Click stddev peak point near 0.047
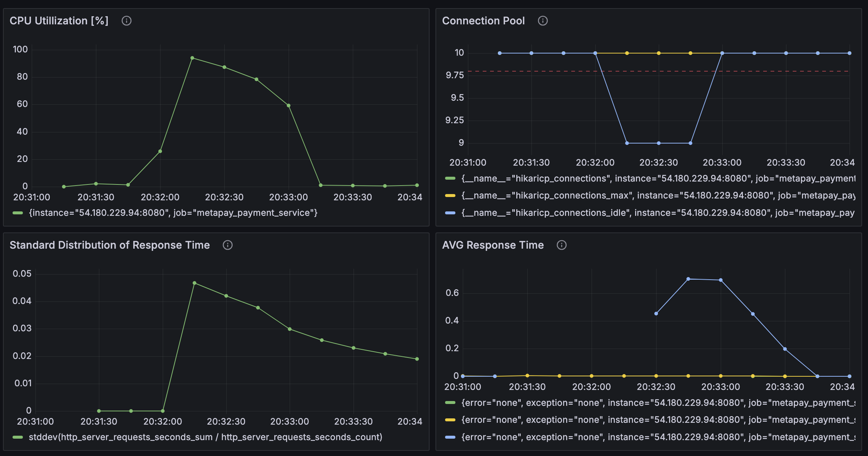 coord(194,283)
